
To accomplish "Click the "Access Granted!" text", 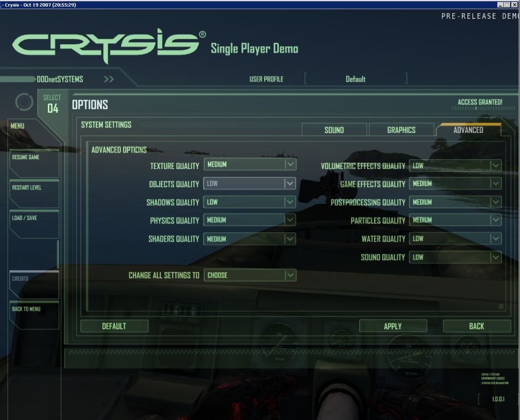I will [480, 102].
